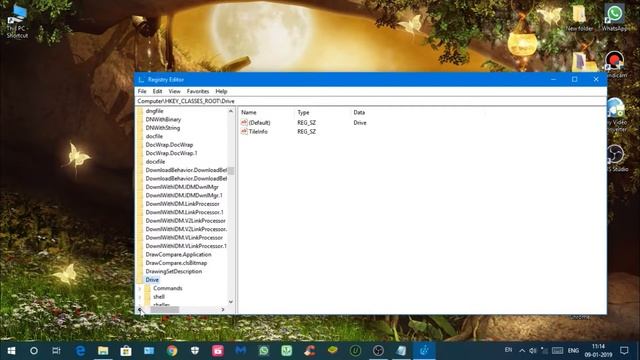Open New folder on desktop
Image resolution: width=640 pixels, height=360 pixels.
click(x=579, y=17)
